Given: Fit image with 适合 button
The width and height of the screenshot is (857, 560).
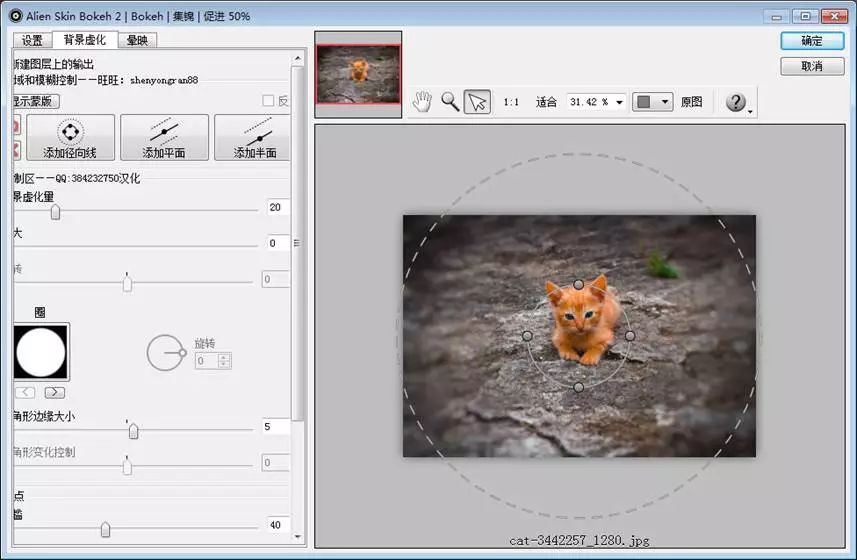Looking at the screenshot, I should pos(546,102).
